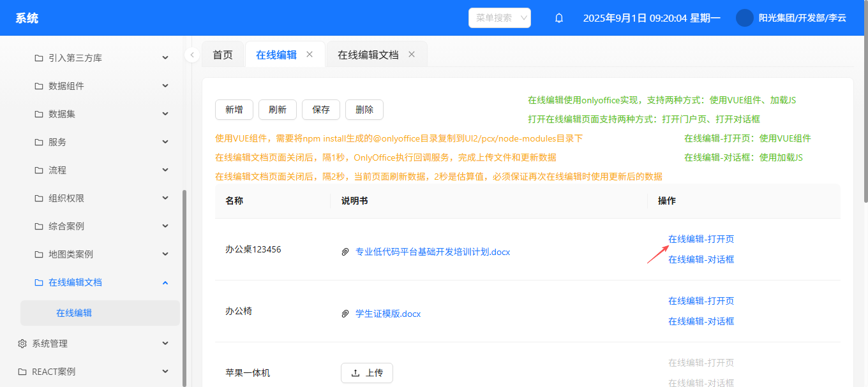The height and width of the screenshot is (387, 868).
Task: Click the 删除 button
Action: (364, 110)
